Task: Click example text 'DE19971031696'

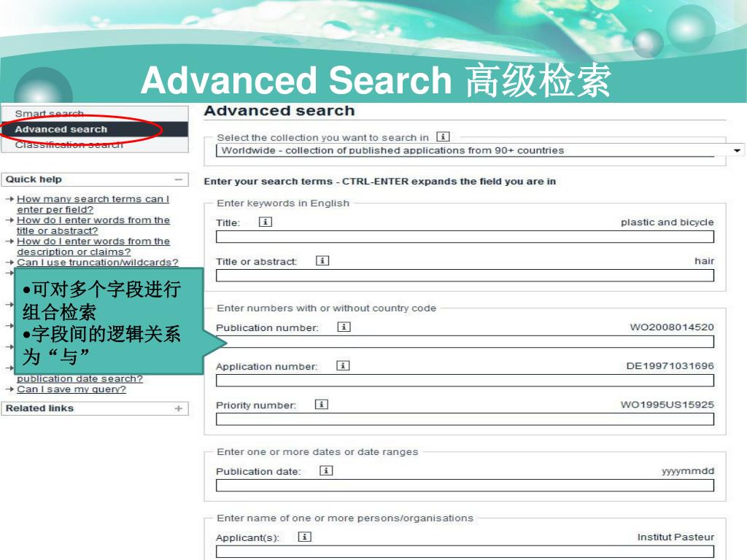Action: pos(670,366)
